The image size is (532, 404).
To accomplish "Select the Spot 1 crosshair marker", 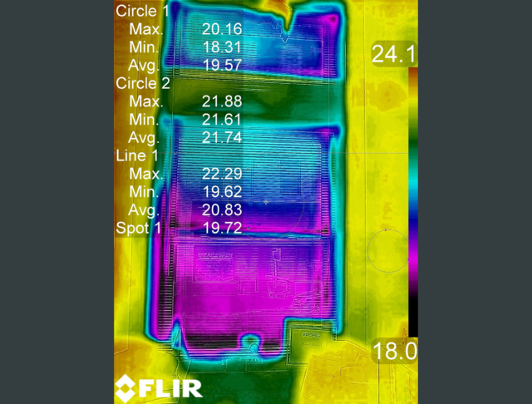I will tap(266, 202).
